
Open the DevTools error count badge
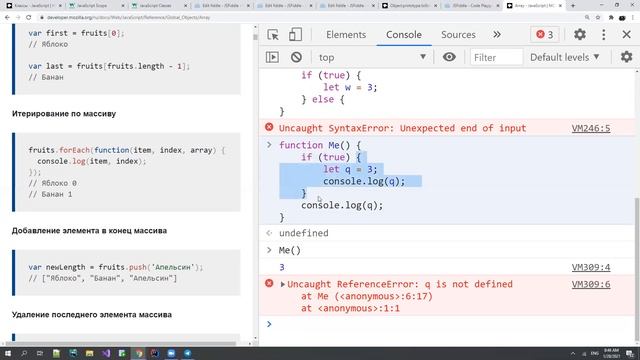click(x=545, y=35)
